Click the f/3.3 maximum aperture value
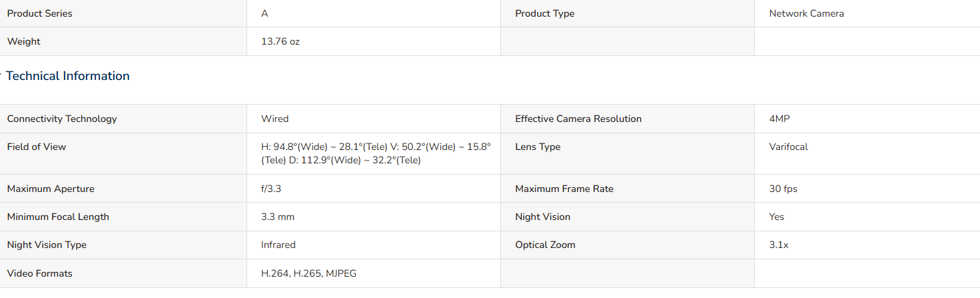The image size is (980, 298). [271, 189]
